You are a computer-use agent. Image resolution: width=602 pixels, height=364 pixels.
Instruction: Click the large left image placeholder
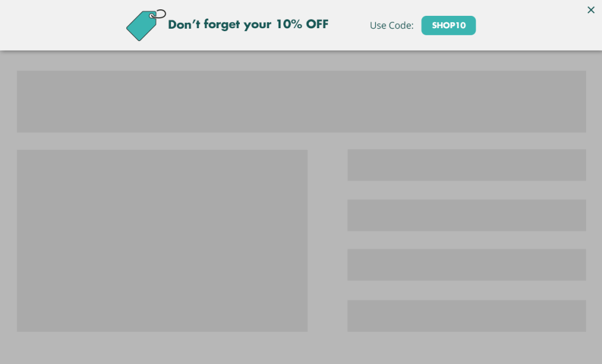point(162,241)
